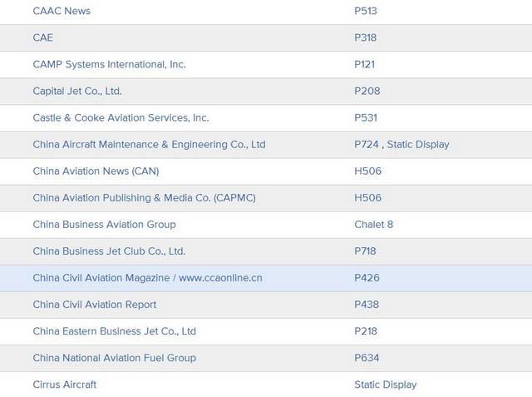Viewport: 532px width, 397px height.
Task: Open the CAAC News exhibitor entry
Action: (x=62, y=11)
